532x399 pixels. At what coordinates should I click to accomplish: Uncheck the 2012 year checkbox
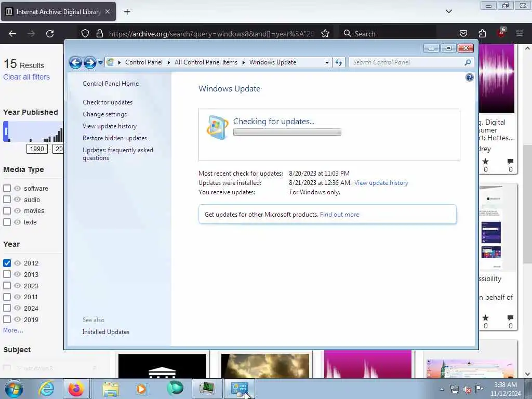pos(7,263)
